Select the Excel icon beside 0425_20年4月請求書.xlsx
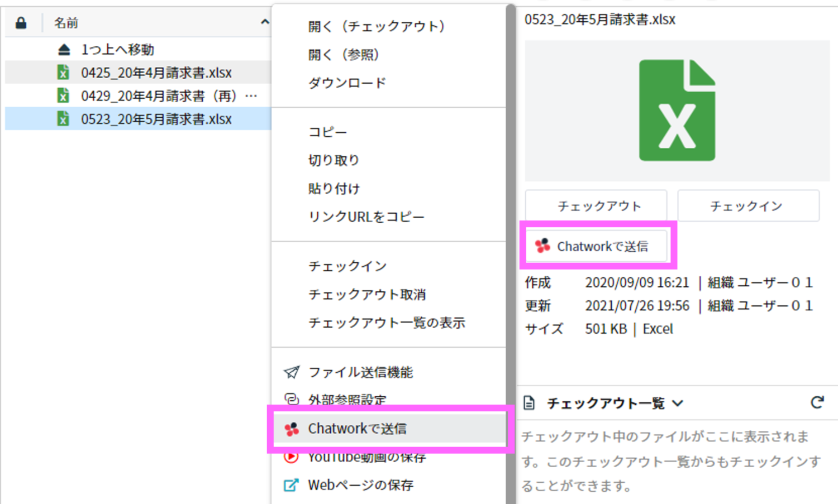 tap(63, 73)
